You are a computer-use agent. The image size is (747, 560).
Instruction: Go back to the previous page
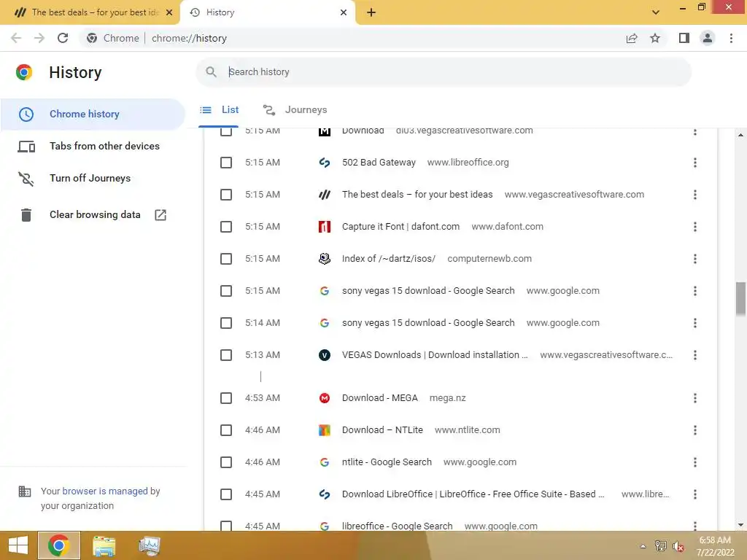[16, 38]
